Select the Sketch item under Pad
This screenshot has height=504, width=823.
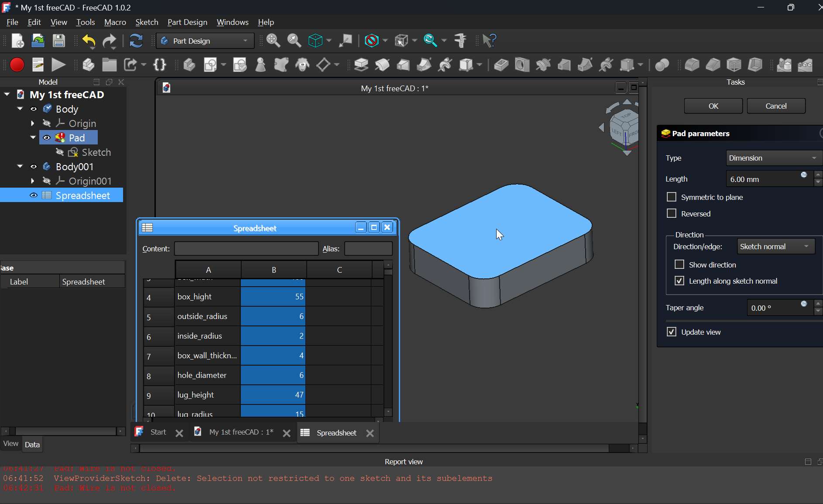tap(96, 152)
